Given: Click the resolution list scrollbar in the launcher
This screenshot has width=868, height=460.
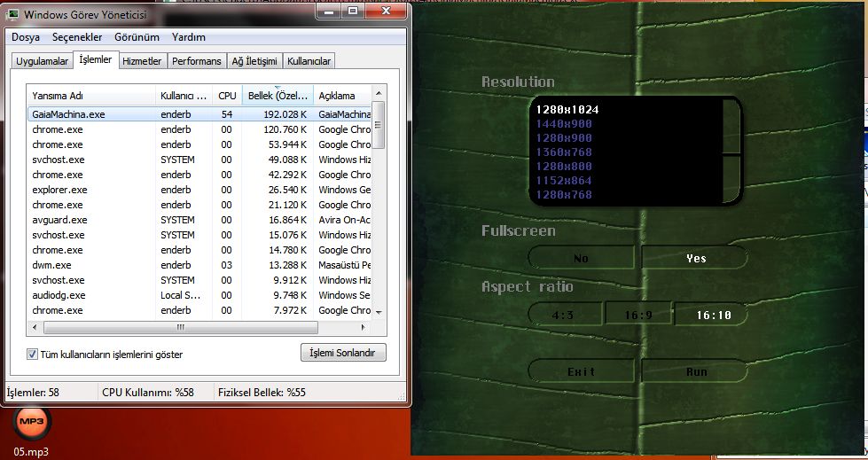Looking at the screenshot, I should click(x=731, y=151).
